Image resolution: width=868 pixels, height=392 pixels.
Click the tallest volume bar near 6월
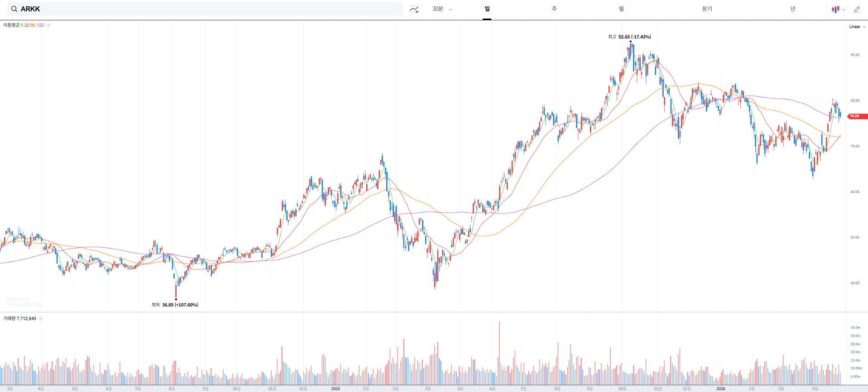(499, 353)
